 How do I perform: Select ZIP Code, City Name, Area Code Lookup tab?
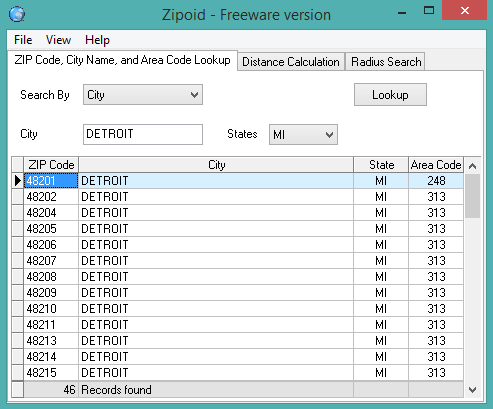tap(122, 60)
